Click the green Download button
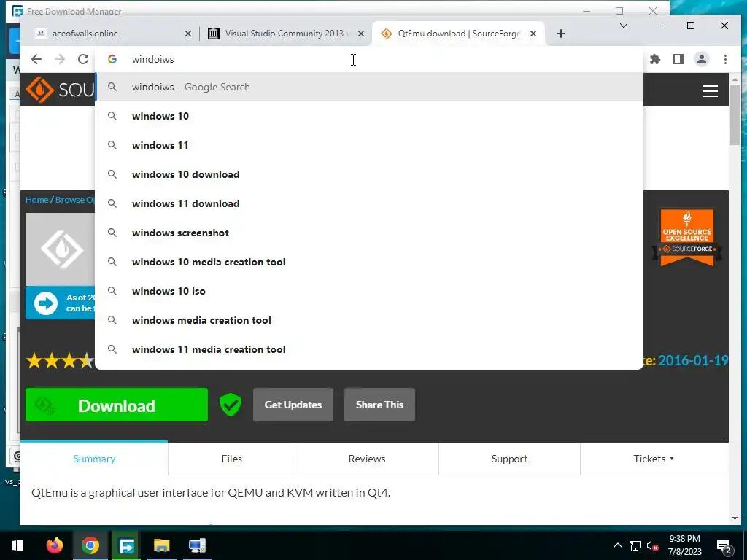Image resolution: width=747 pixels, height=560 pixels. 117,405
